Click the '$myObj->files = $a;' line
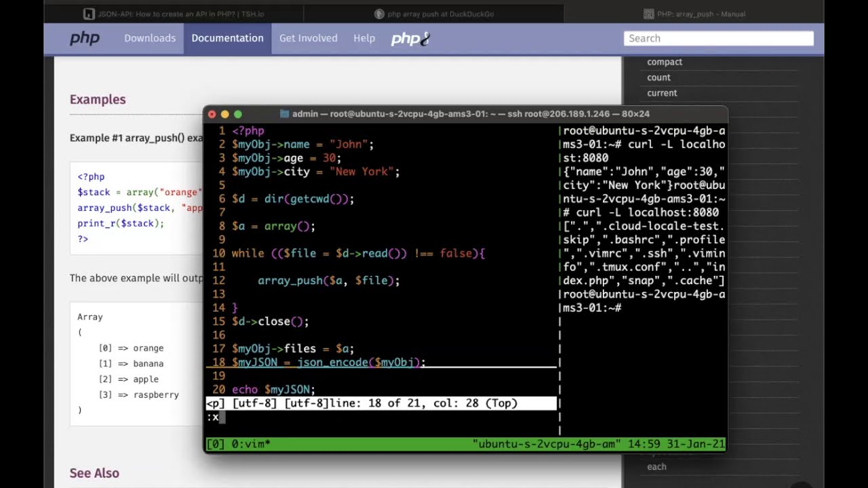Image resolution: width=868 pixels, height=488 pixels. coord(293,348)
